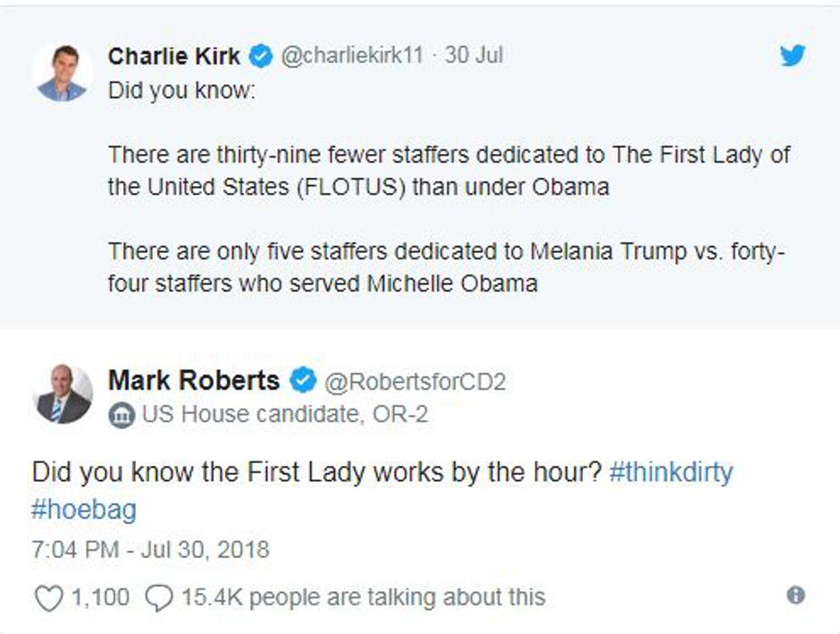Click Charlie Kirk's blue verified badge
Image resolution: width=840 pixels, height=634 pixels.
(x=258, y=55)
